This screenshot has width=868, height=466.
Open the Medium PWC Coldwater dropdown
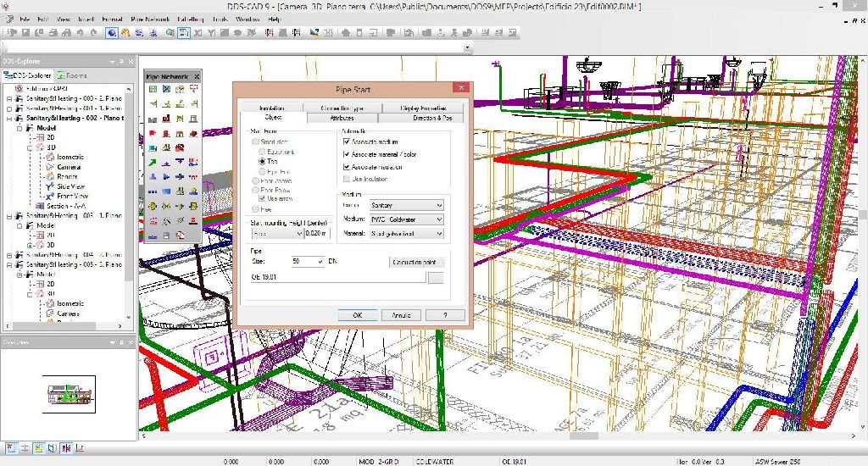[x=406, y=219]
